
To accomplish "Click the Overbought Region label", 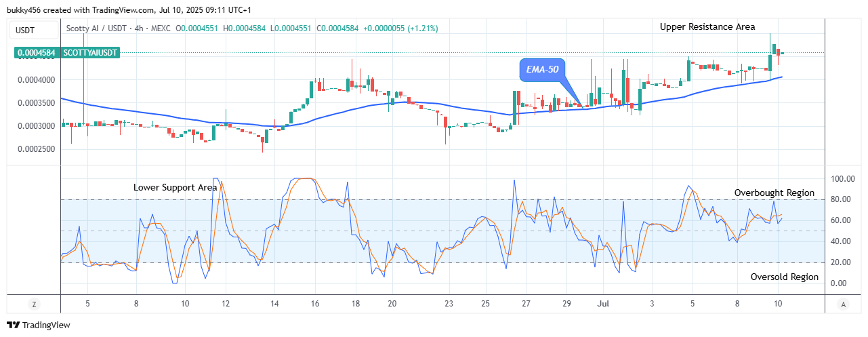I will [x=774, y=193].
